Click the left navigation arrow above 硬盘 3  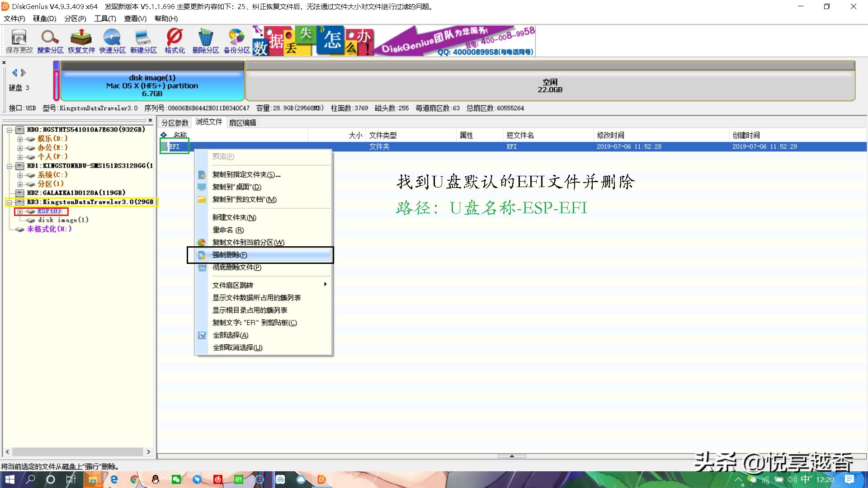pyautogui.click(x=15, y=72)
